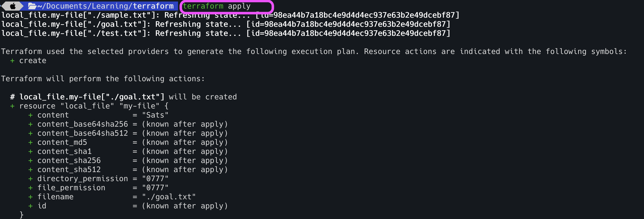Click the directory_permission "0777" value
The image size is (644, 219).
click(155, 179)
